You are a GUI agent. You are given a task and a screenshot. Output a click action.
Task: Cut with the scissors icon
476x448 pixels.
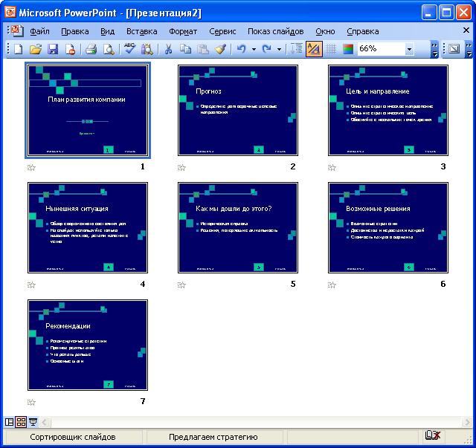click(168, 49)
